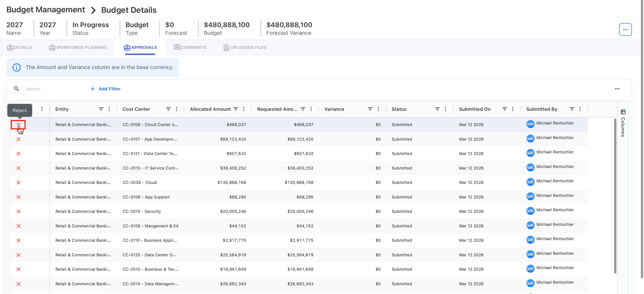644x294 pixels.
Task: Open the Submitted By column kebab menu
Action: (580, 109)
